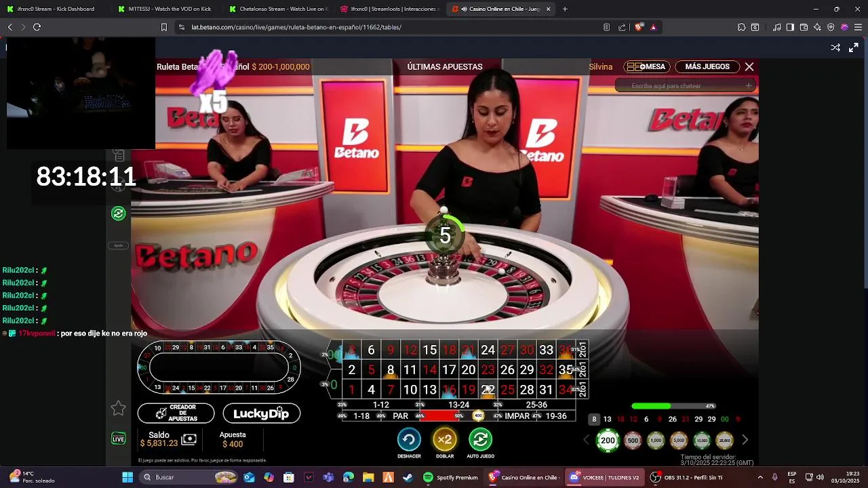
Task: Open Steam from the taskbar
Action: (407, 477)
